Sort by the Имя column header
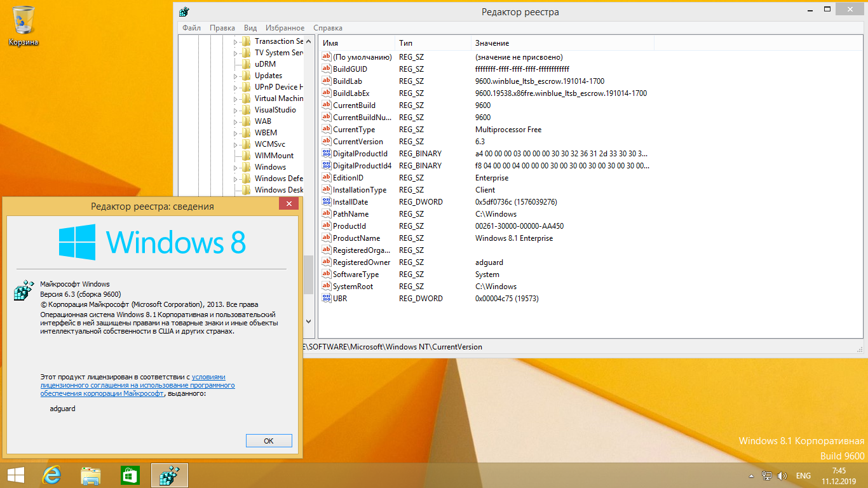868x488 pixels. click(x=356, y=43)
